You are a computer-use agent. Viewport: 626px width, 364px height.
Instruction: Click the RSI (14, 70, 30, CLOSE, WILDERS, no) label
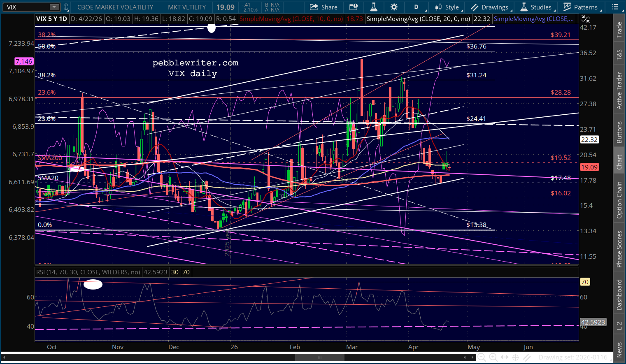pos(88,272)
